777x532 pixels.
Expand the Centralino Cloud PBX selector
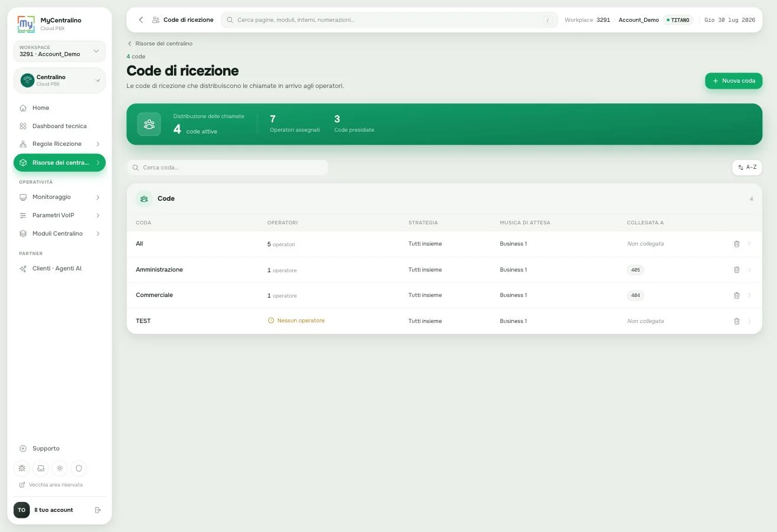click(60, 80)
